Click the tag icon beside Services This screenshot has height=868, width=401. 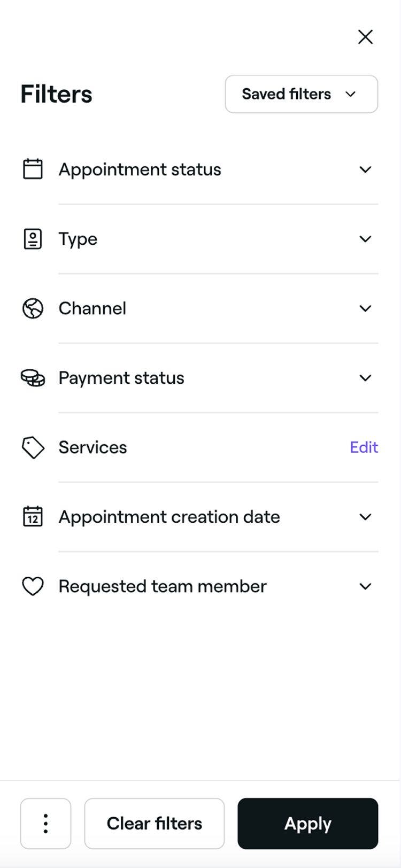(x=33, y=447)
